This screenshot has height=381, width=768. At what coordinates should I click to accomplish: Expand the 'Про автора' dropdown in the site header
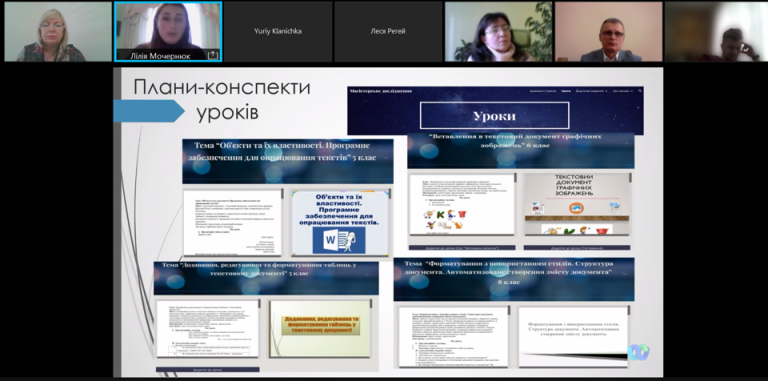pos(623,91)
